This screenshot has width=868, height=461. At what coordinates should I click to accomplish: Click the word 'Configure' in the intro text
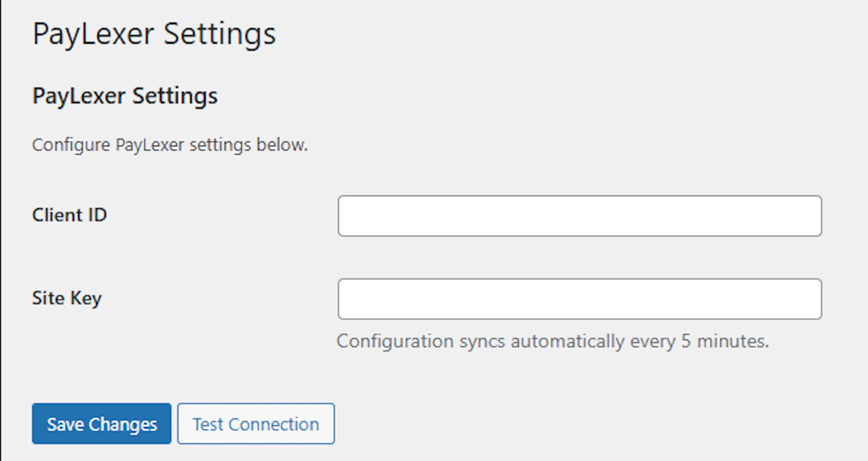(71, 145)
